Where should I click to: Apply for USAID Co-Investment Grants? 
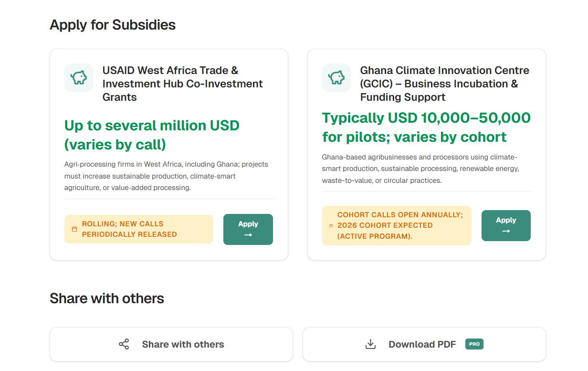coord(248,229)
